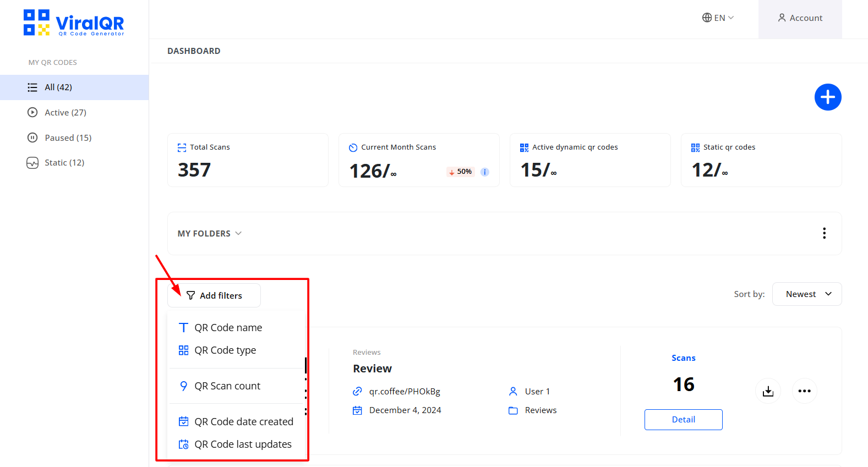Click the Reviews folder icon

[x=514, y=410]
